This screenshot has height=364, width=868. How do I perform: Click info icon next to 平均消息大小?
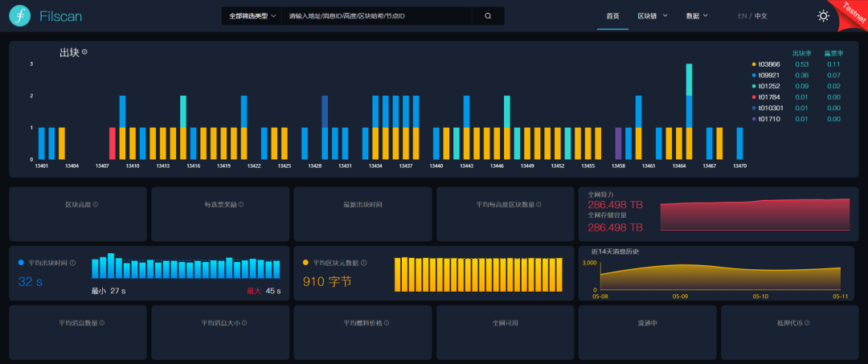[244, 322]
